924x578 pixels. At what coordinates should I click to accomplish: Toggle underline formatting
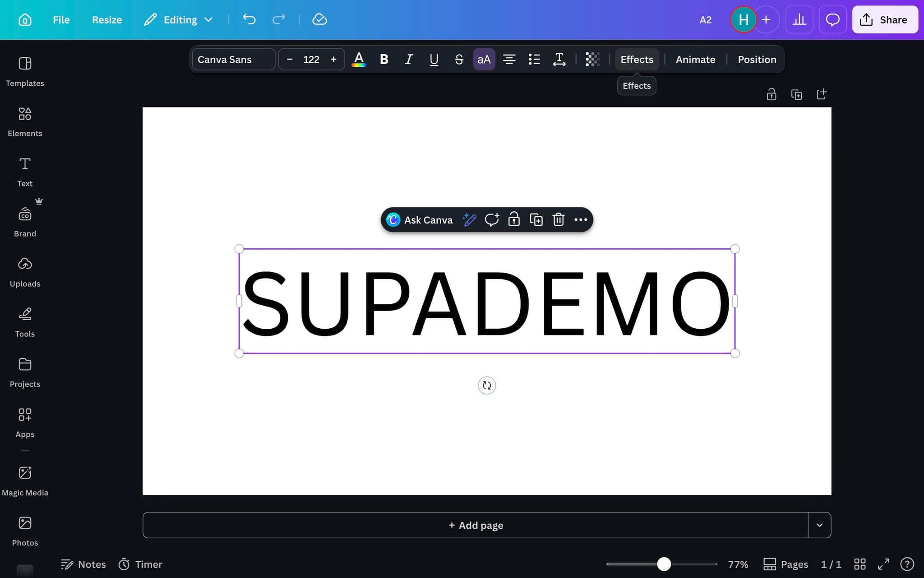coord(434,59)
